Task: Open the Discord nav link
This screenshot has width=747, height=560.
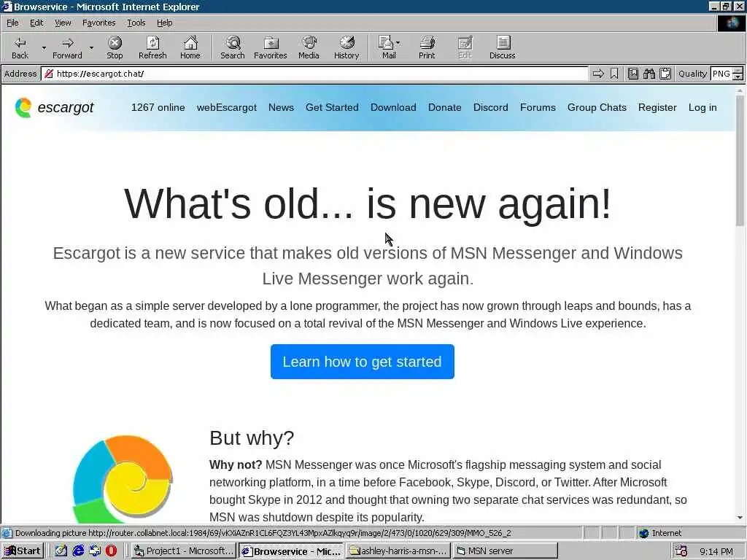Action: [x=491, y=108]
